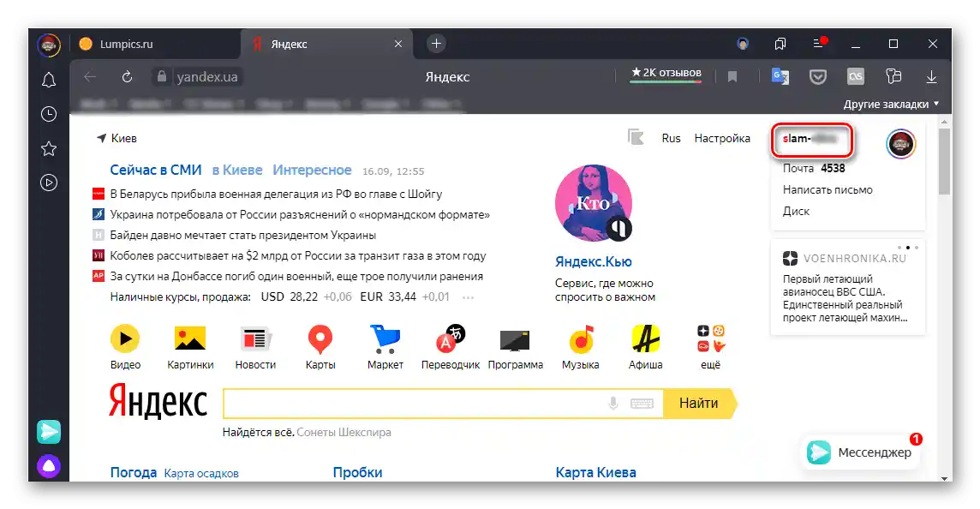The width and height of the screenshot is (980, 509).
Task: Close the Яндекс tab
Action: [x=398, y=44]
